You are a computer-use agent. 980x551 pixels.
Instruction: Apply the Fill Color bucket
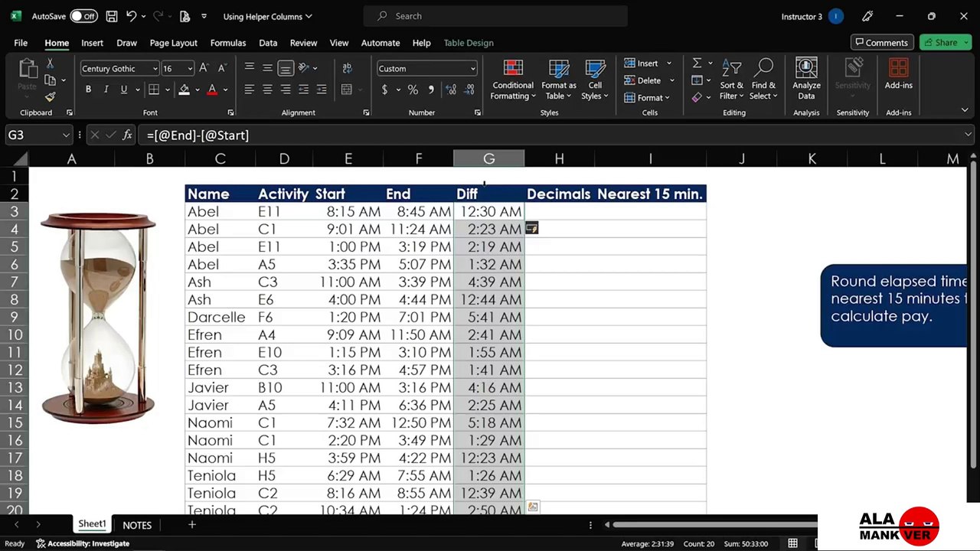click(184, 90)
